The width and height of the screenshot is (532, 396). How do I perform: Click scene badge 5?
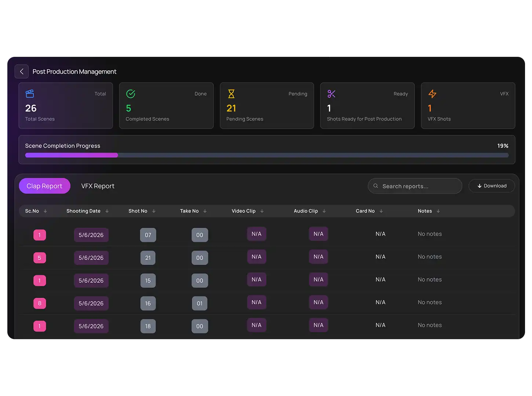click(x=40, y=258)
